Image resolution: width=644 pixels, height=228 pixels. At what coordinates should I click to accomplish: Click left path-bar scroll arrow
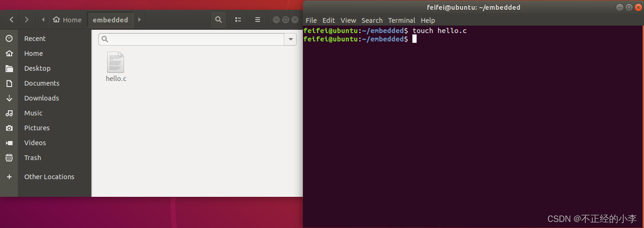point(43,20)
